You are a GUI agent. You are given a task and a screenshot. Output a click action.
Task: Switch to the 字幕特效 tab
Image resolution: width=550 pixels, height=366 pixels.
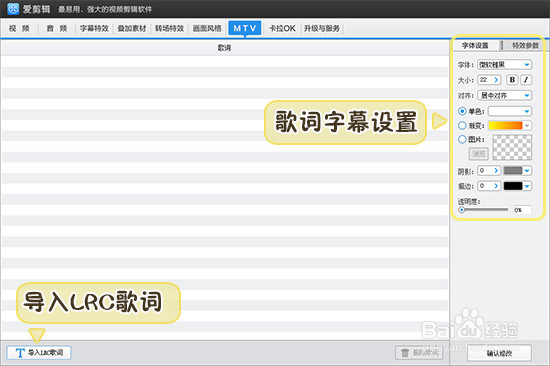pyautogui.click(x=94, y=28)
